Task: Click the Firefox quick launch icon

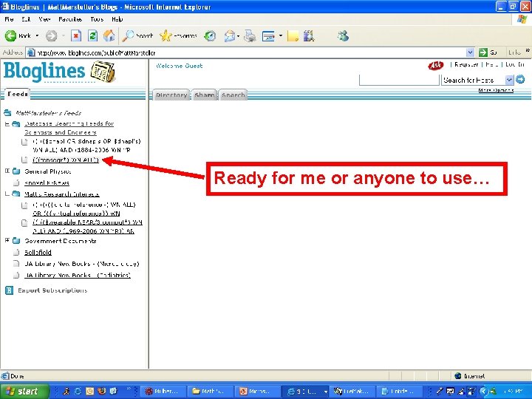Action: click(101, 391)
